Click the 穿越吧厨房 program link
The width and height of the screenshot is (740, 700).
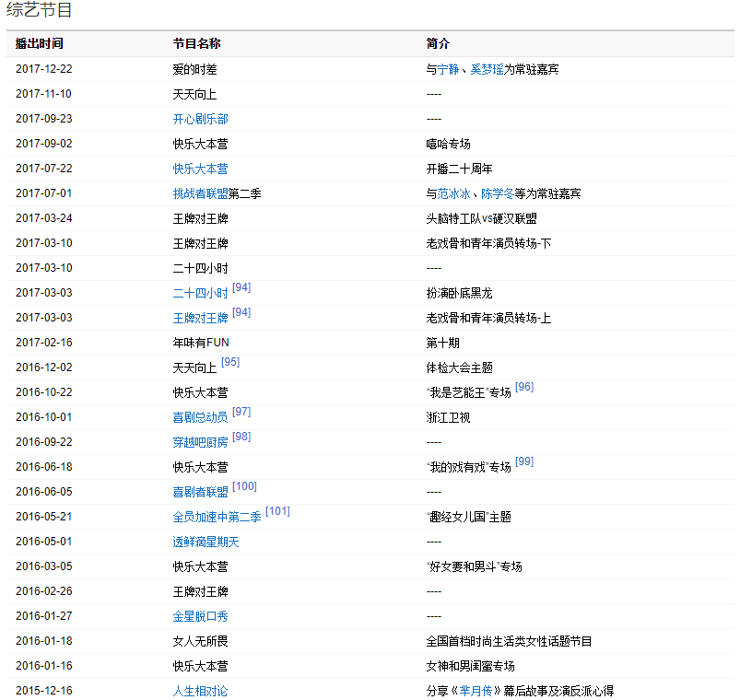(x=200, y=442)
